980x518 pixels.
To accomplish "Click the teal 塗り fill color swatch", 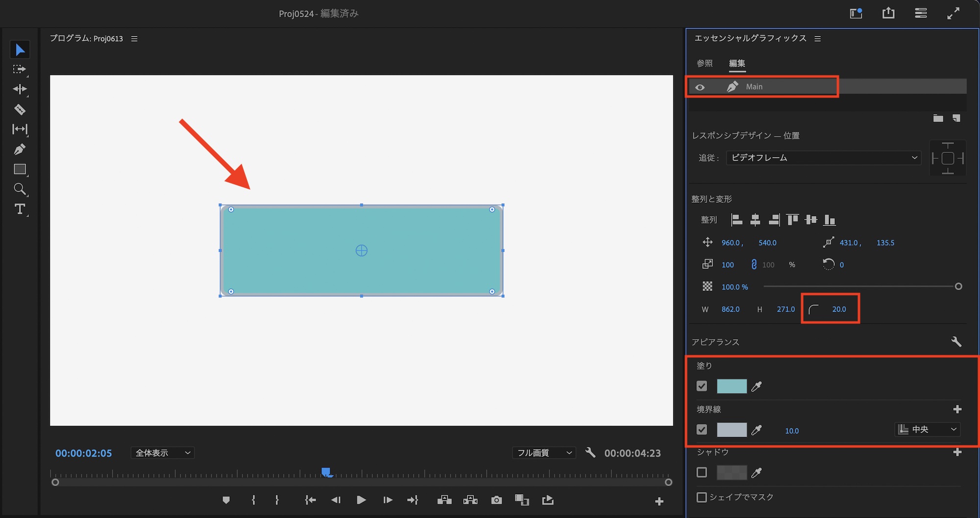I will (x=732, y=386).
